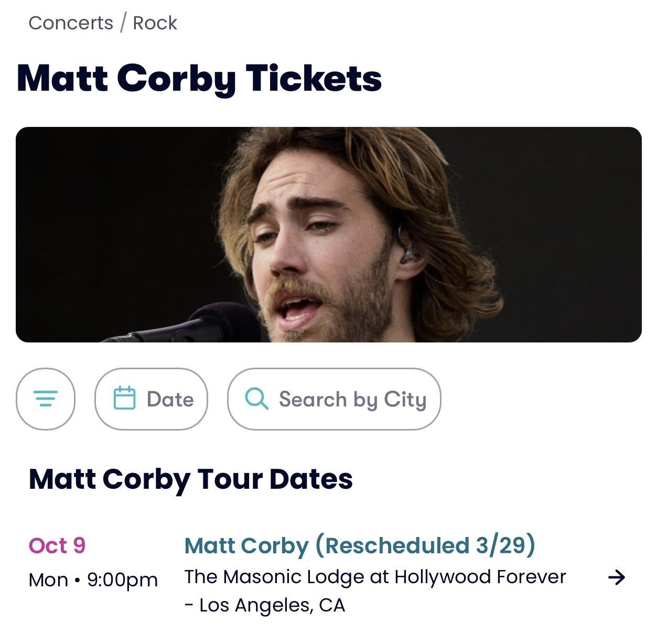The image size is (667, 644).
Task: Click the Matt Corby Tour Dates heading
Action: 191,479
